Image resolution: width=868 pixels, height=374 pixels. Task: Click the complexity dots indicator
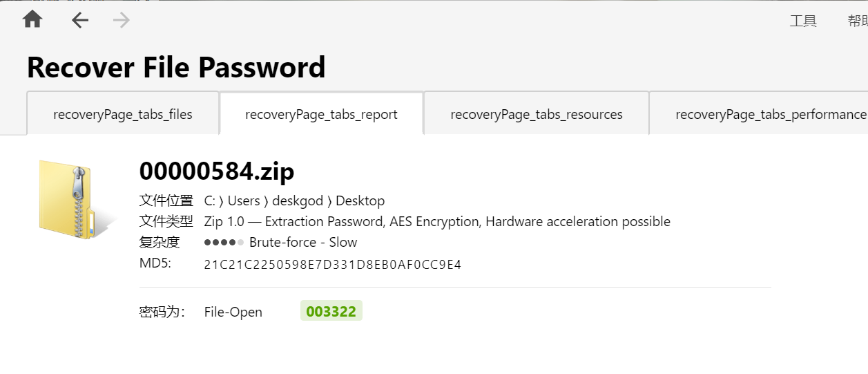coord(224,242)
